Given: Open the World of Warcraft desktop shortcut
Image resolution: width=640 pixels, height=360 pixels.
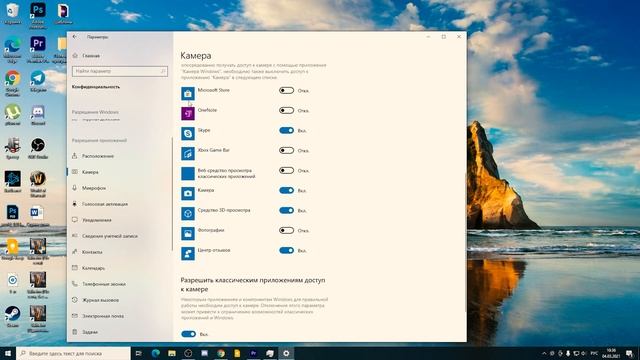Looking at the screenshot, I should [38, 184].
